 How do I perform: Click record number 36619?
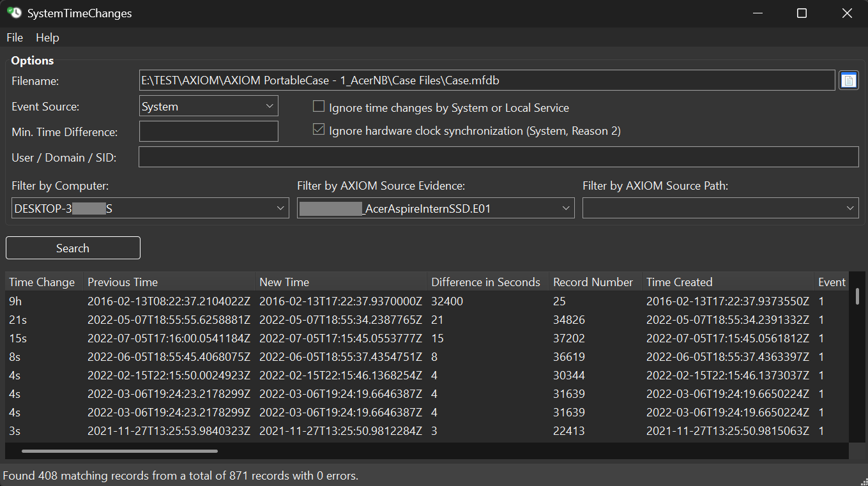pyautogui.click(x=569, y=356)
